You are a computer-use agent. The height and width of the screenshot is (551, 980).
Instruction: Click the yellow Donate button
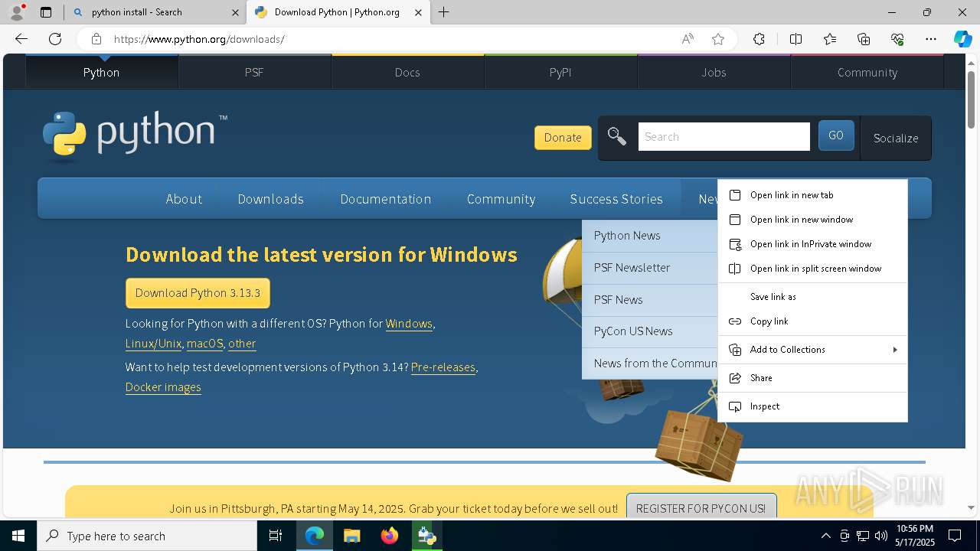click(x=563, y=138)
